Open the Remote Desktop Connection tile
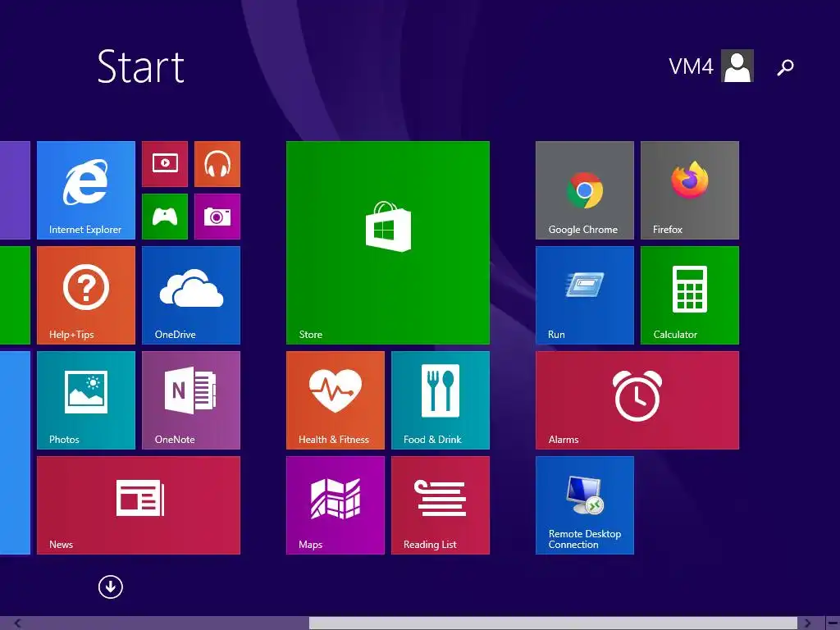 point(585,505)
